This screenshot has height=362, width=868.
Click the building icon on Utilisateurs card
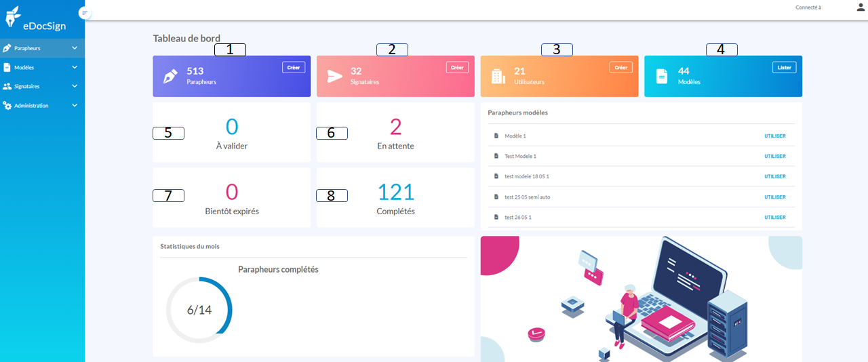pyautogui.click(x=498, y=76)
